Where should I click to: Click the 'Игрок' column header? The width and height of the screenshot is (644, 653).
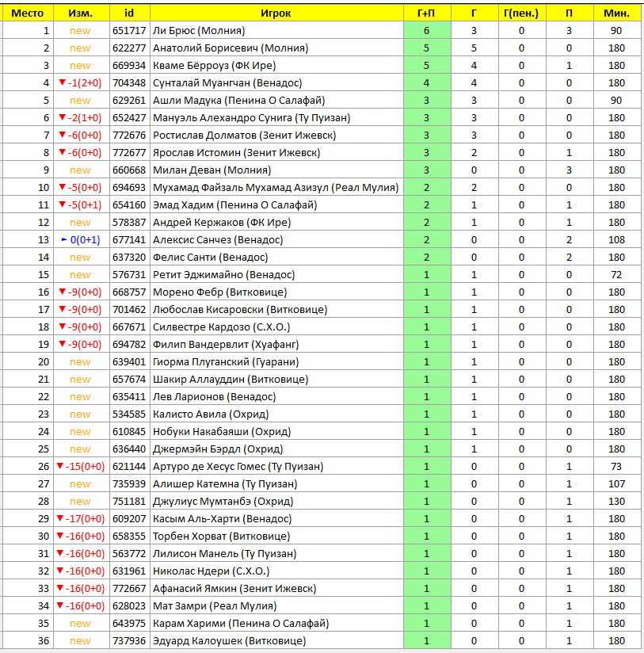coord(276,13)
